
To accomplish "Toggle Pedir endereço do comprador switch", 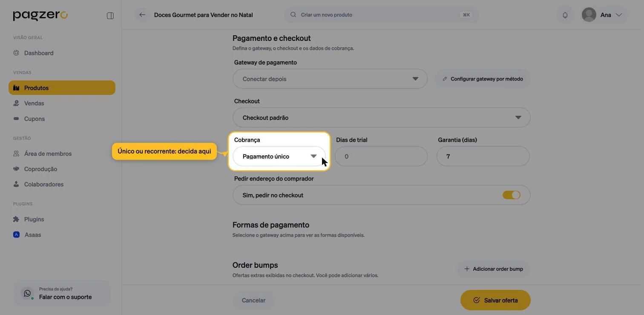I will (x=512, y=195).
